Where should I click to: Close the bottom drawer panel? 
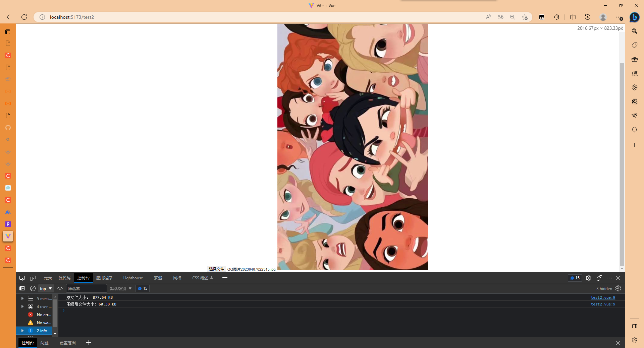coord(618,343)
